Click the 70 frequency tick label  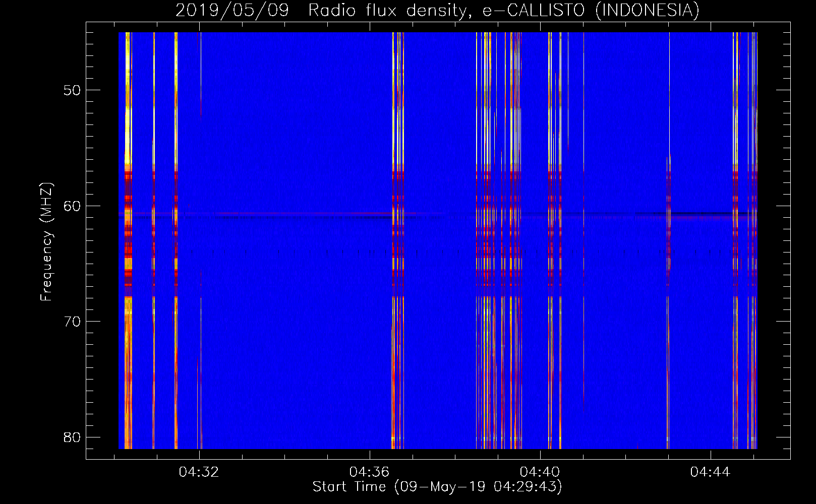[x=72, y=322]
